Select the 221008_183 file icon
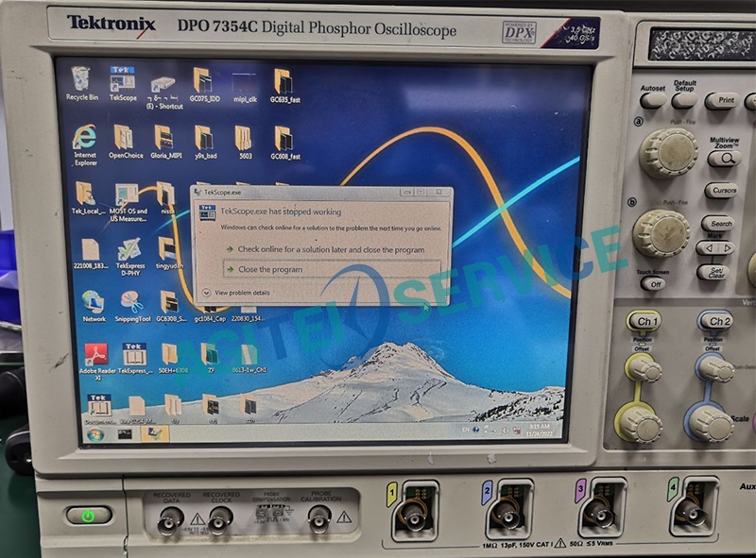756x558 pixels. point(90,253)
